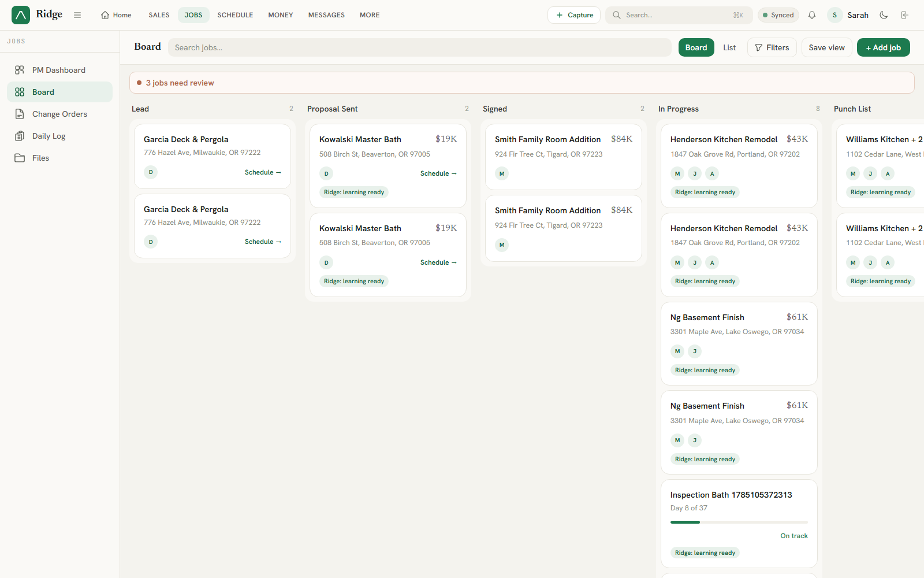Click the PM Dashboard sidebar icon
Viewport: 924px width, 578px height.
(20, 70)
